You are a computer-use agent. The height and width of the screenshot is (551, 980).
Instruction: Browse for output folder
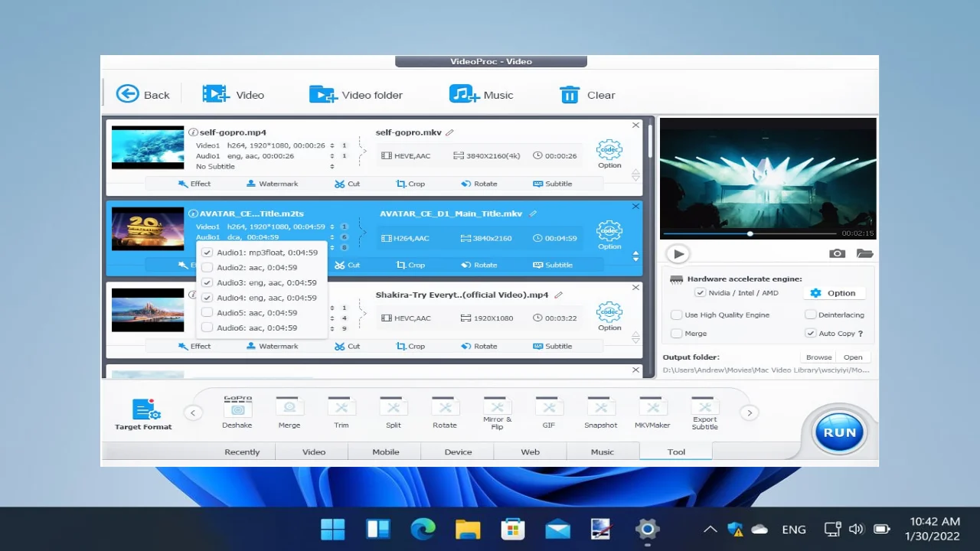(x=818, y=357)
